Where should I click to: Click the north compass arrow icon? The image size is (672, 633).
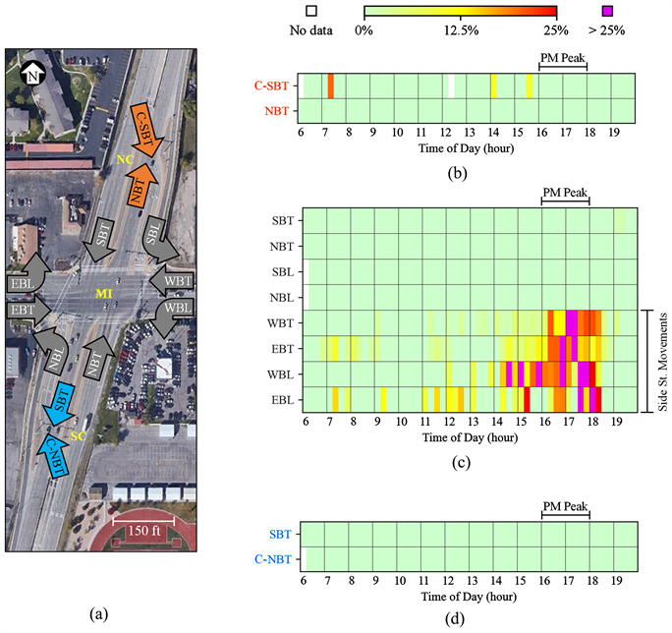pyautogui.click(x=34, y=75)
